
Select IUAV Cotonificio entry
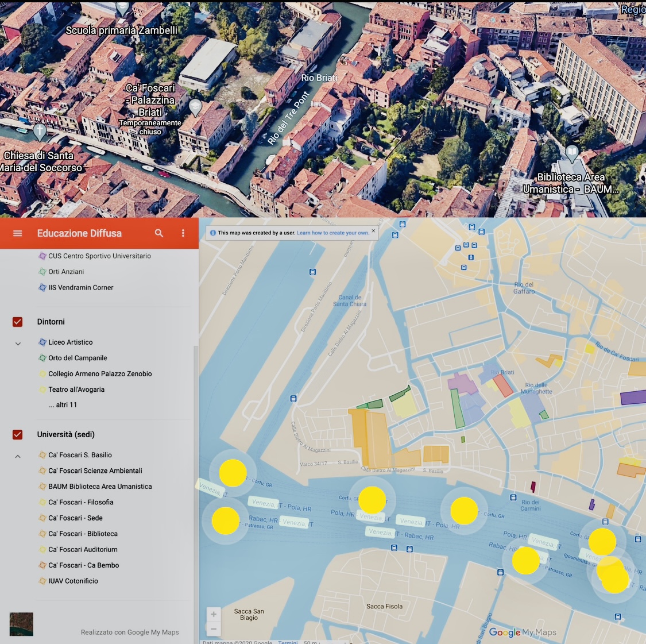point(73,581)
